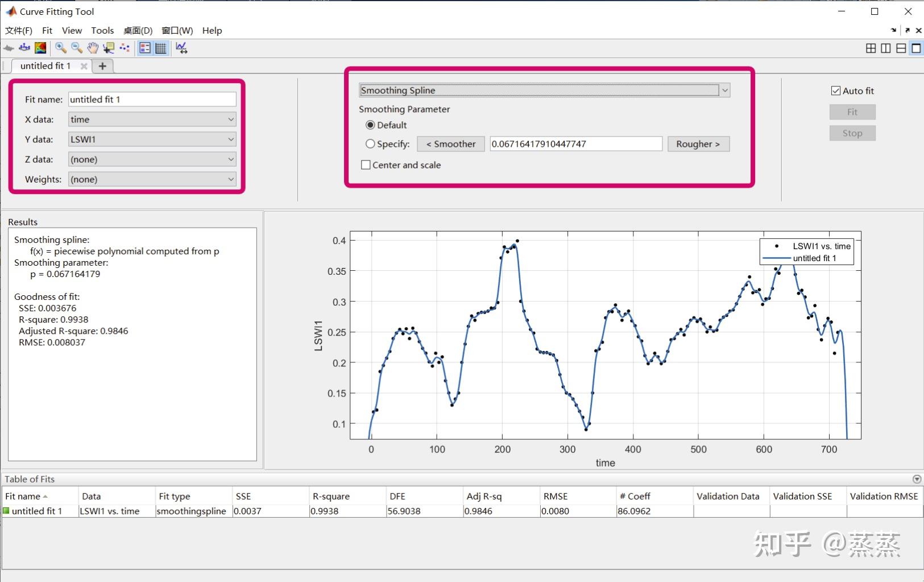
Task: Open the Y data dropdown showing LSWI1
Action: coord(152,139)
